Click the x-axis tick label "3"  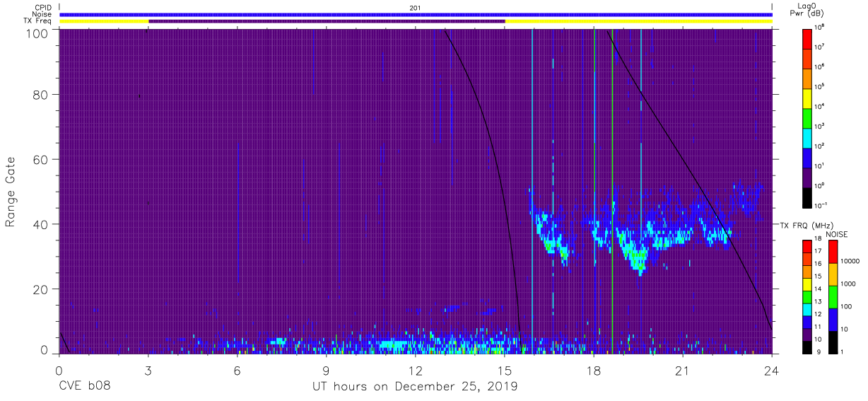(x=148, y=371)
